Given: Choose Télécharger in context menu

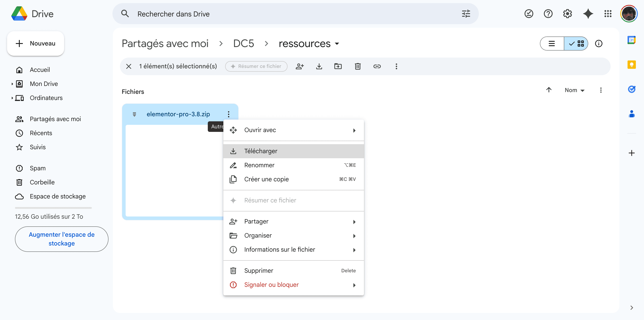Looking at the screenshot, I should (x=293, y=151).
